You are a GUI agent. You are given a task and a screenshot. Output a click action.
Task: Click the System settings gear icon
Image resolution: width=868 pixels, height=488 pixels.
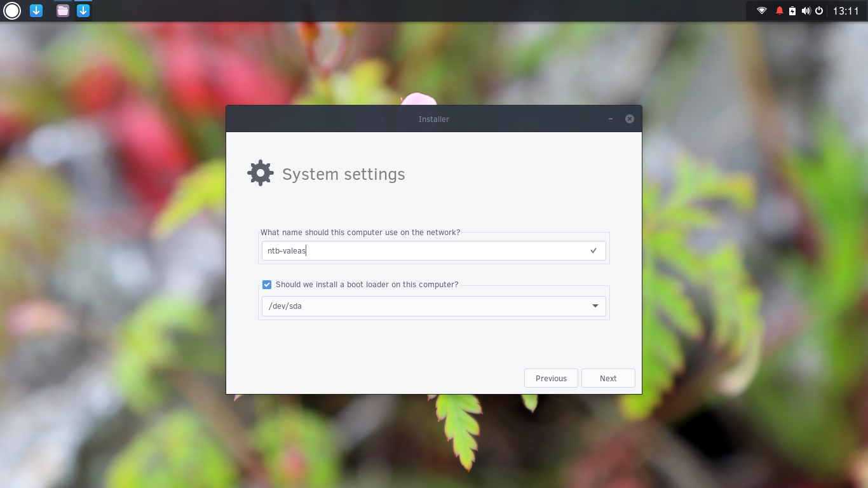[261, 173]
